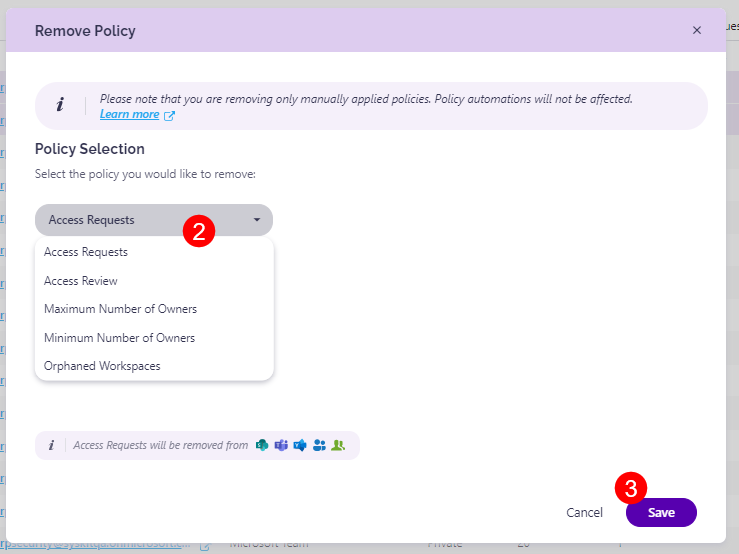Collapse the Access Requests policy dropdown
The width and height of the screenshot is (739, 554).
point(154,220)
